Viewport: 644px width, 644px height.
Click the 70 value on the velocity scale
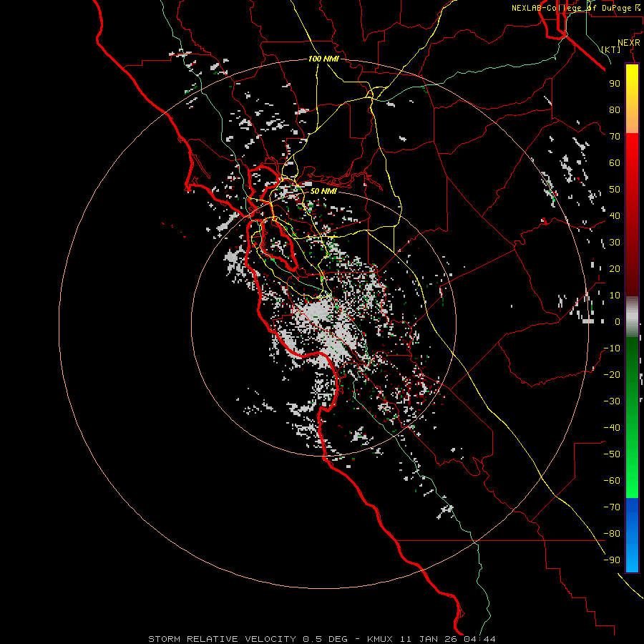click(x=615, y=137)
